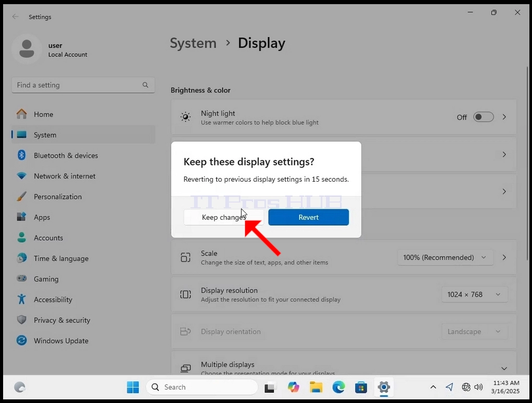Click the volume speaker tray icon

478,387
